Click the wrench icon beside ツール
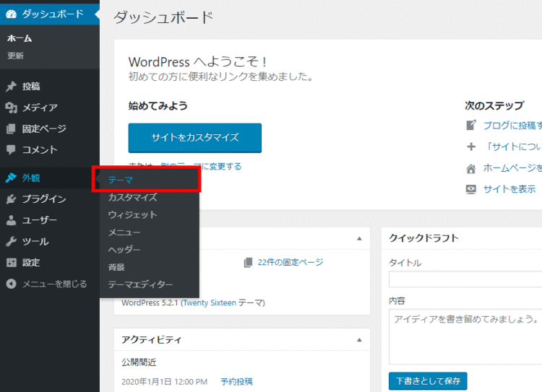Viewport: 542px width, 392px height. coord(11,242)
